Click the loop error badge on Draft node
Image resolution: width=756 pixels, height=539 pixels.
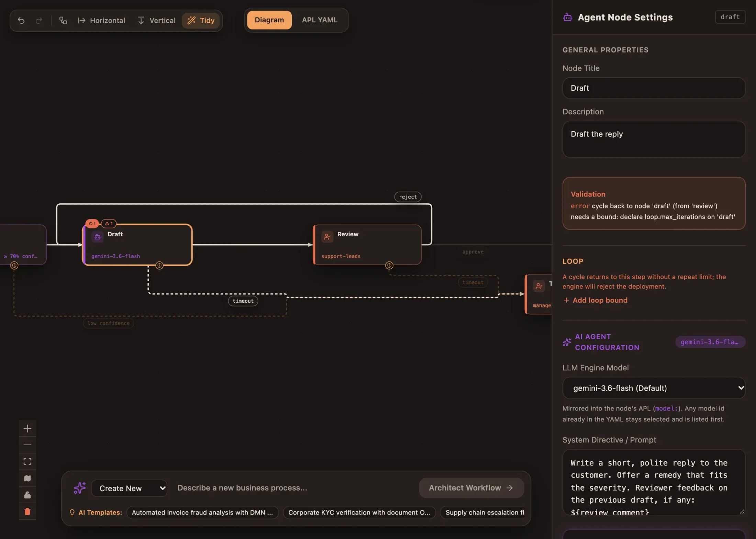(x=92, y=223)
